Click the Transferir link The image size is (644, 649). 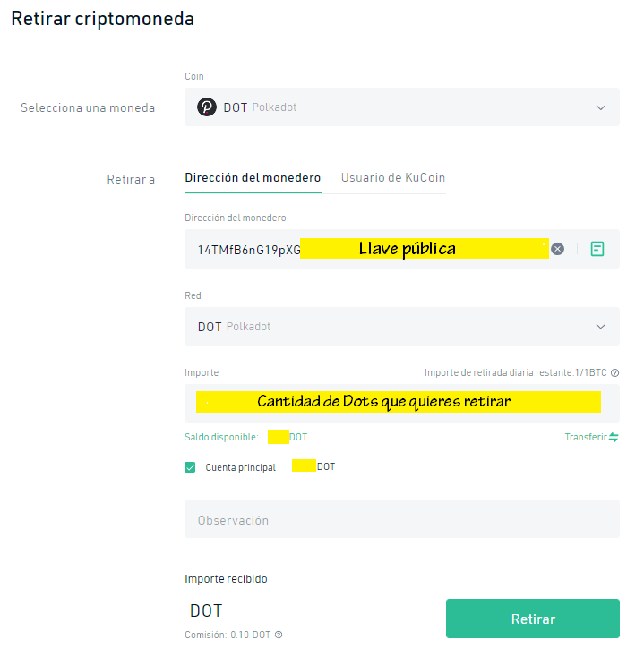(x=586, y=437)
